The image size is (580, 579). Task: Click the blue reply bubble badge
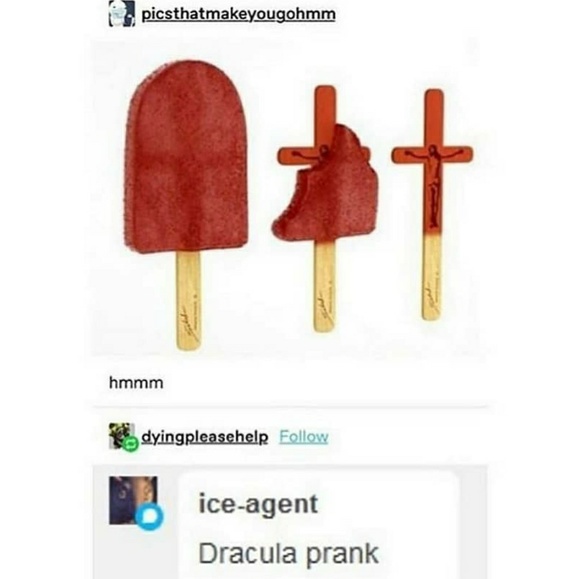[x=149, y=516]
